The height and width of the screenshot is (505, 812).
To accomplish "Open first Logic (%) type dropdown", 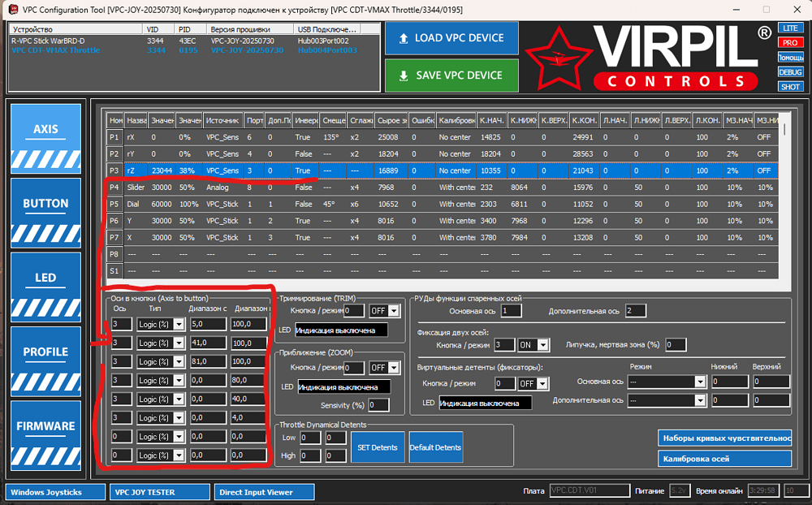I will [161, 324].
